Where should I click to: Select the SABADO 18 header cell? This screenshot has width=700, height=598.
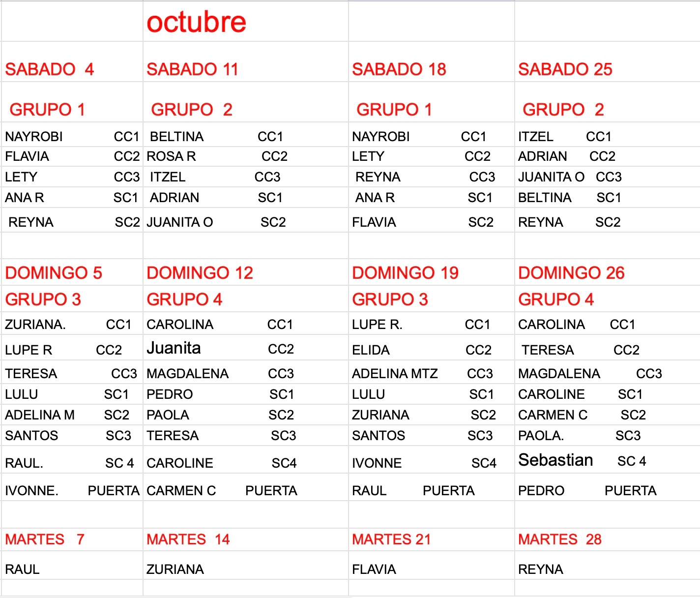(x=399, y=69)
